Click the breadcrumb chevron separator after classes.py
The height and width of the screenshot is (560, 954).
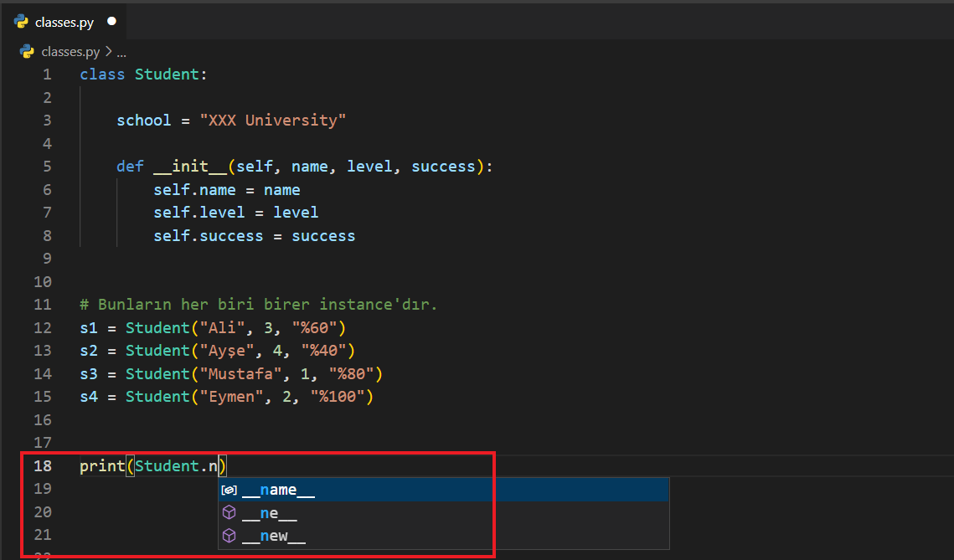point(108,51)
